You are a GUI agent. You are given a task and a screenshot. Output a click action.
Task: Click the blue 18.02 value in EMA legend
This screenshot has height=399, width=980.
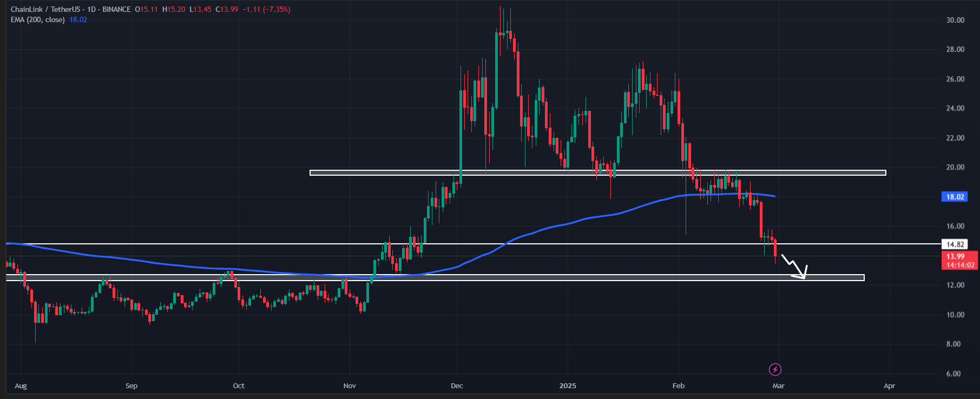point(78,19)
